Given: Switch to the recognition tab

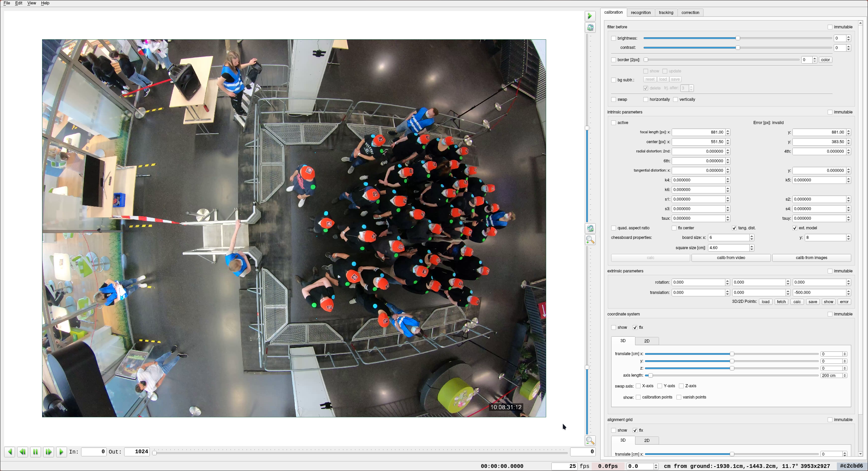Looking at the screenshot, I should tap(641, 13).
